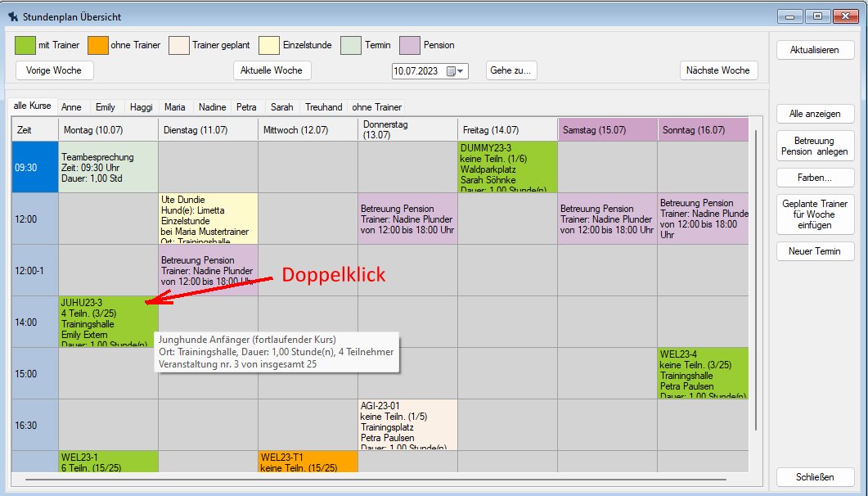Click into the date field showing 10.07.2023

419,71
